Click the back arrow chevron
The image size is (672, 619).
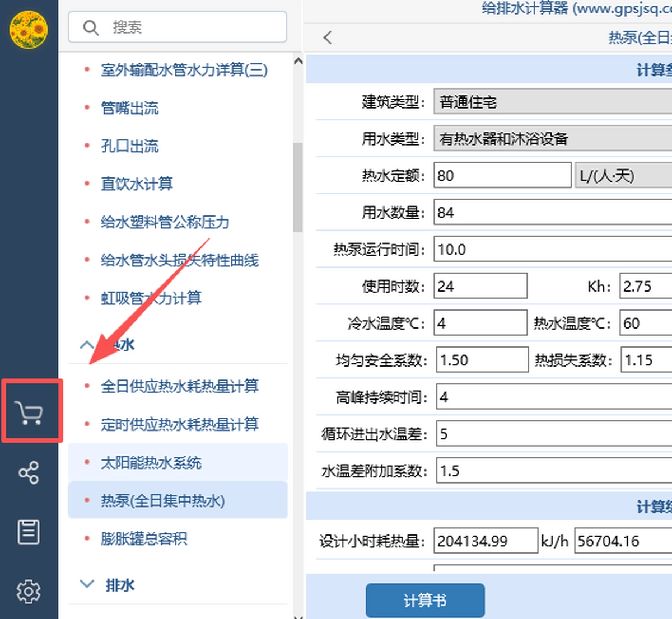(328, 37)
